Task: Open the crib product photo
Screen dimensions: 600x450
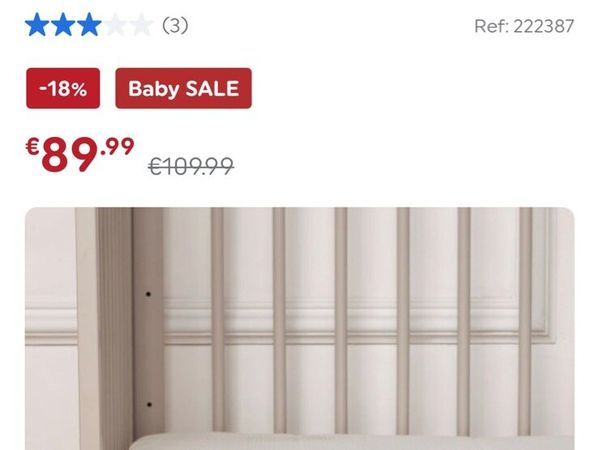Action: click(x=300, y=329)
